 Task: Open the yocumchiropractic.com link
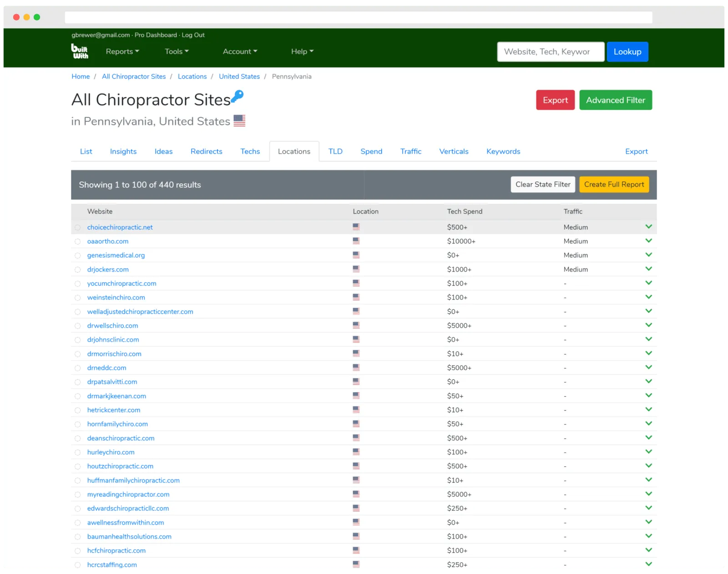pos(121,283)
